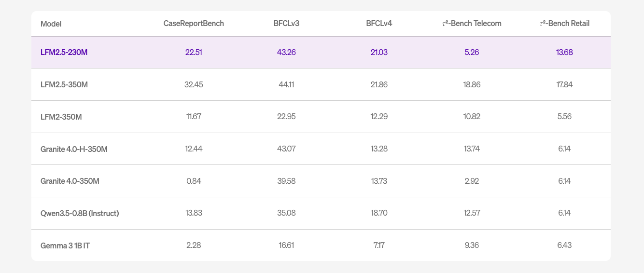The width and height of the screenshot is (644, 273).
Task: Click Gemma 3 1B IT BFCLv4 value 7.17
Action: (x=379, y=246)
